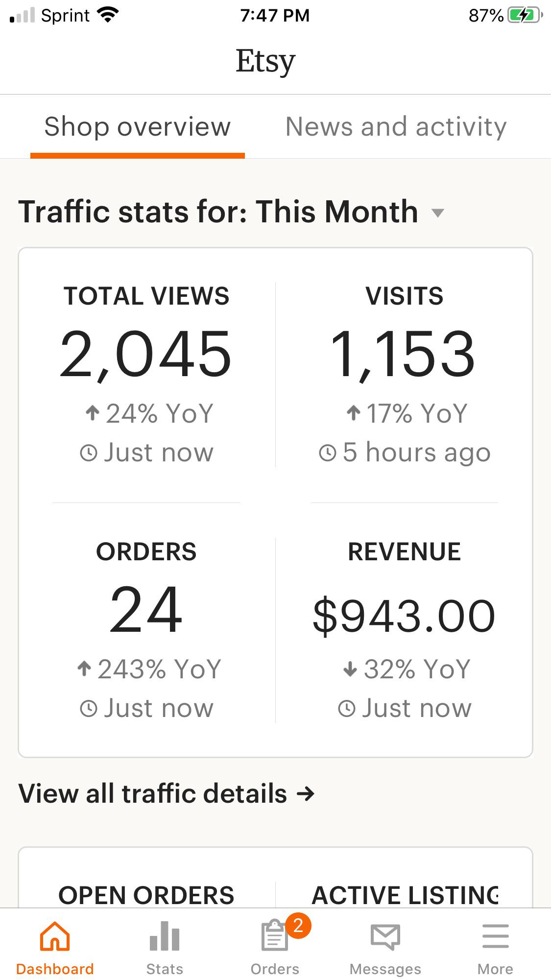The width and height of the screenshot is (551, 980).
Task: Select the Shop overview tab
Action: [137, 127]
